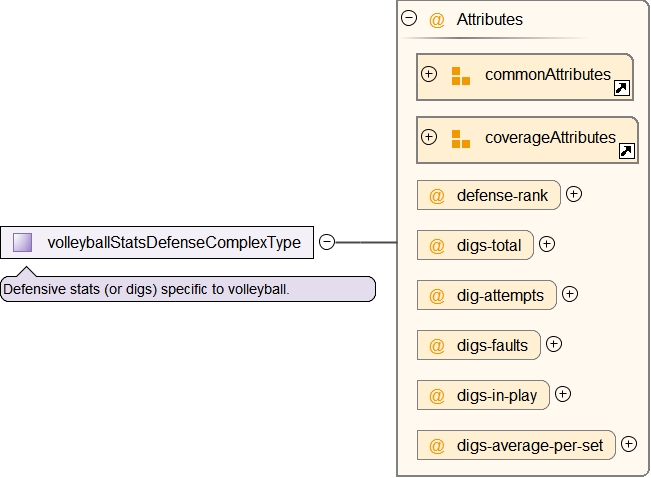Click the @ icon beside Attributes header
This screenshot has height=478, width=651.
click(x=436, y=19)
